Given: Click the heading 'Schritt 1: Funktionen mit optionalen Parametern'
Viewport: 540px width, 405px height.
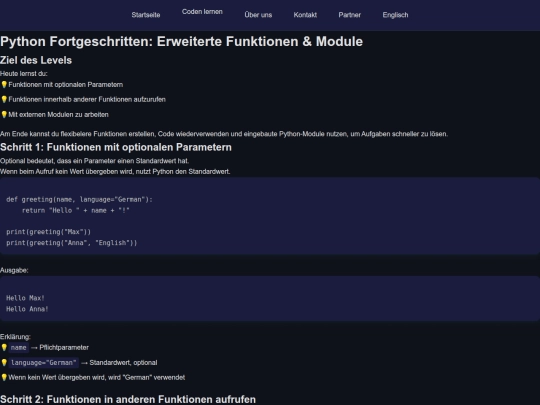Looking at the screenshot, I should [x=116, y=147].
